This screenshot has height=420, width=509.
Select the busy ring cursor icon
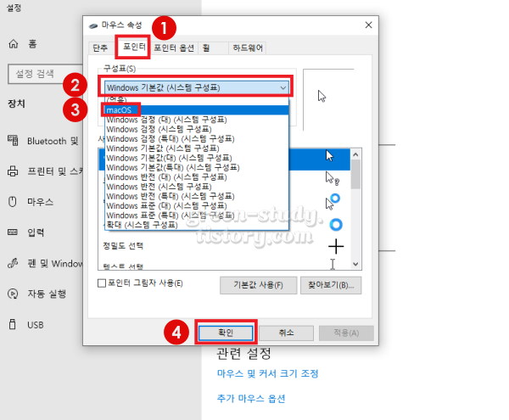click(x=336, y=225)
